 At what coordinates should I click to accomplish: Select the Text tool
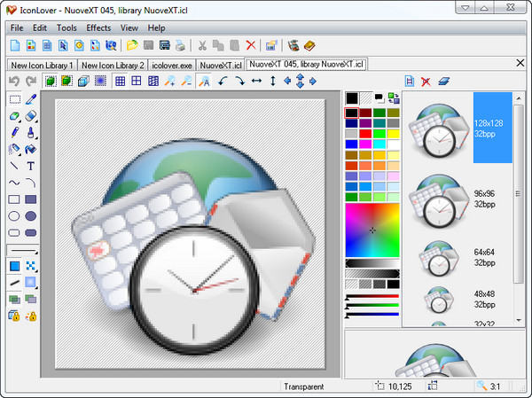tap(31, 166)
